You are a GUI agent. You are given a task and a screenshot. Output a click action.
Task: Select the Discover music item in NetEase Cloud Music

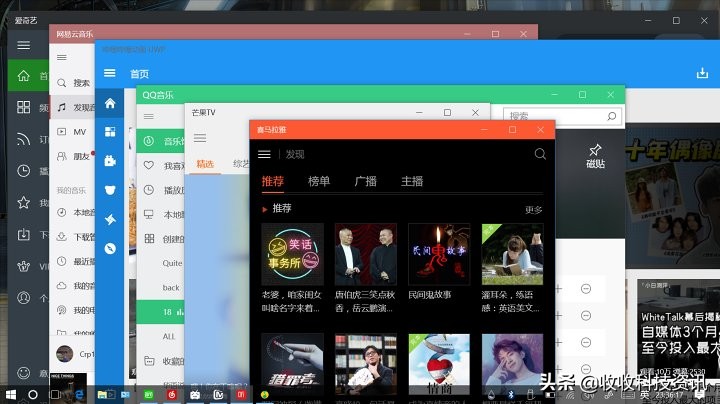[x=73, y=107]
